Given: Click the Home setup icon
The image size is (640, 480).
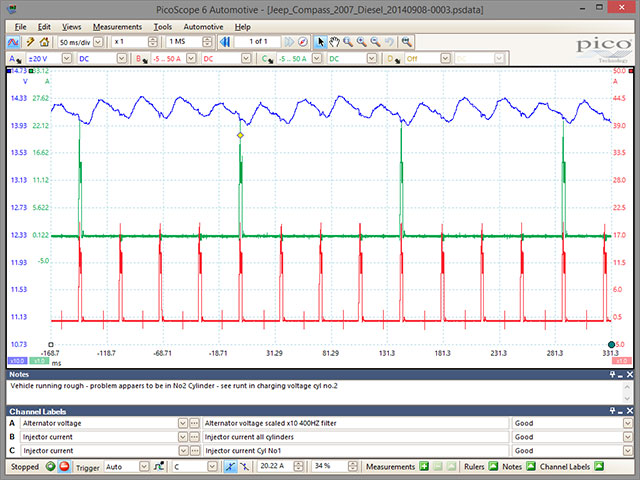Looking at the screenshot, I should [44, 42].
